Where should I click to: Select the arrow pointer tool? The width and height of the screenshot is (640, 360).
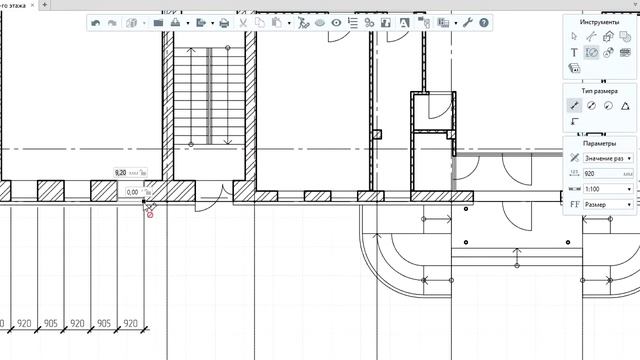[574, 36]
